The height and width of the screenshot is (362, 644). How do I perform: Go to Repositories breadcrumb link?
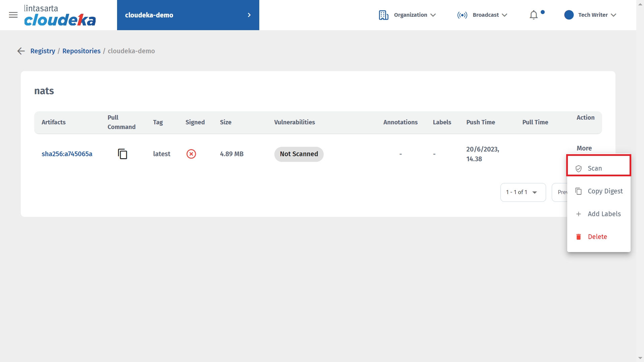81,51
